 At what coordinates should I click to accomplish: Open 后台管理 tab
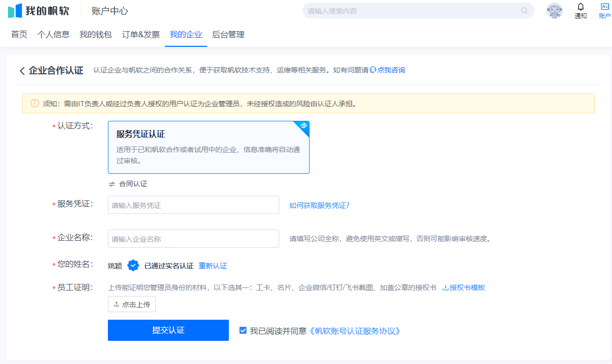(x=228, y=34)
